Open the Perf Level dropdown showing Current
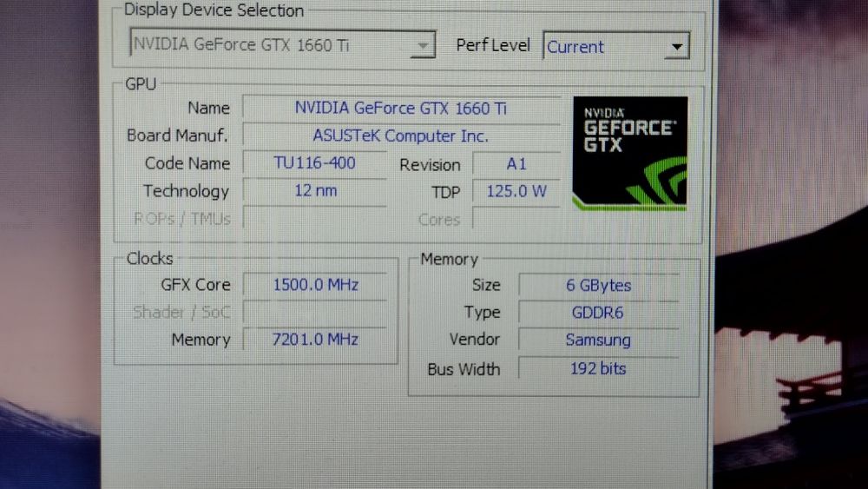 (616, 46)
